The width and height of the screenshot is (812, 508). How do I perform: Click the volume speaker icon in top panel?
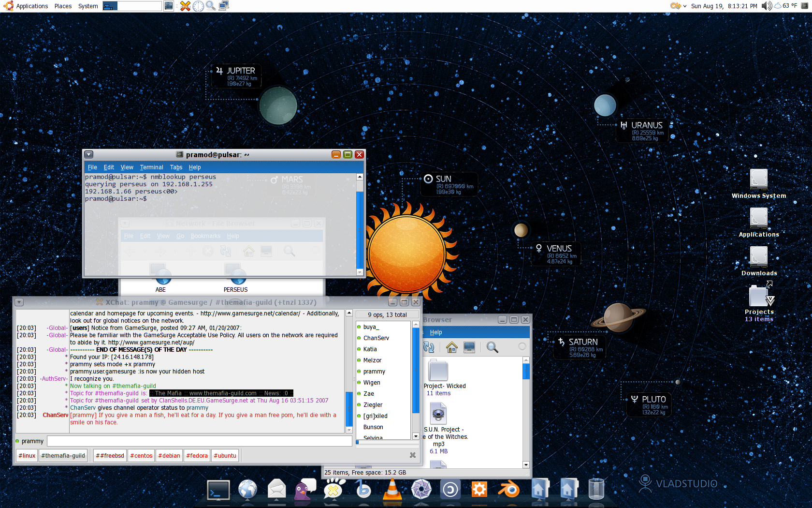tap(766, 6)
